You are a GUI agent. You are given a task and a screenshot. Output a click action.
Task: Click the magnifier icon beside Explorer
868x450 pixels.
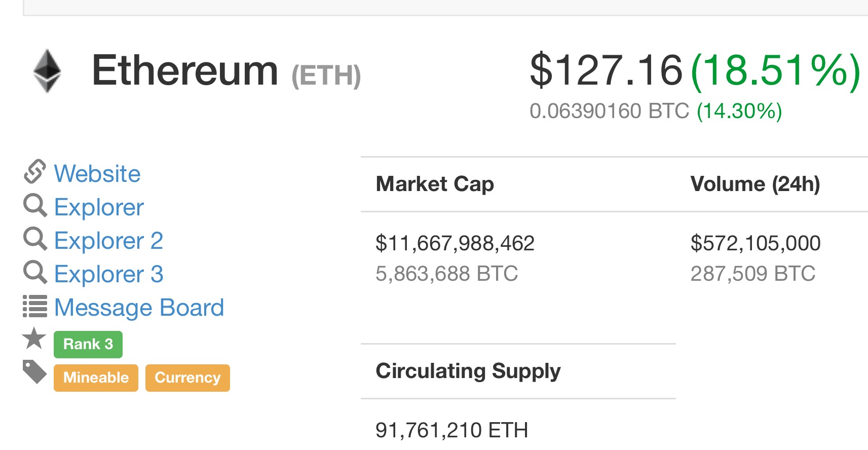pyautogui.click(x=35, y=206)
